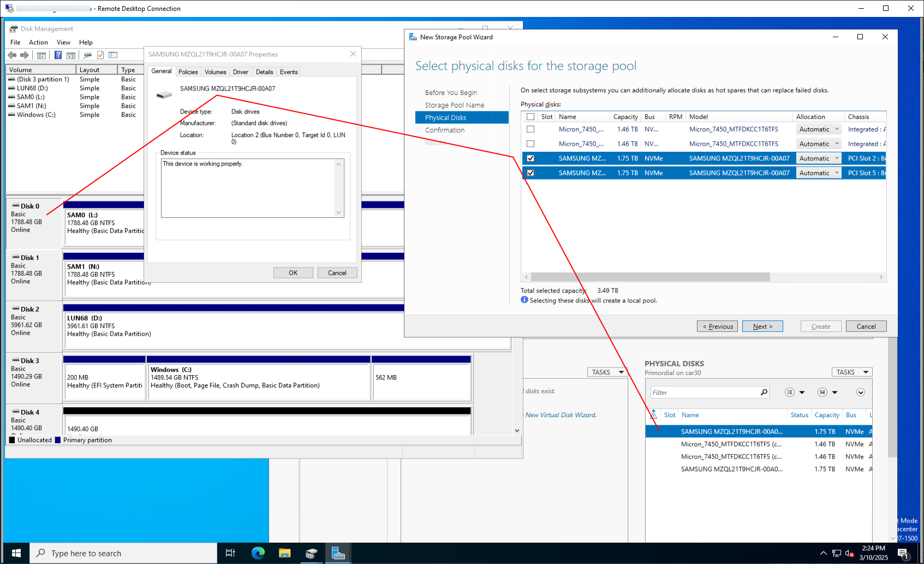Open File Explorer from the taskbar
Viewport: 924px width, 564px height.
point(284,553)
